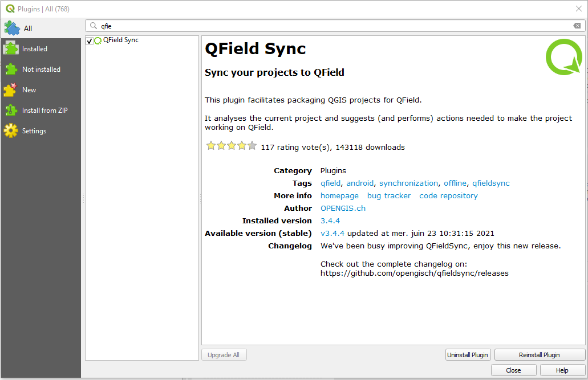Open the qfield tag link
Image resolution: width=588 pixels, height=380 pixels.
pos(330,183)
